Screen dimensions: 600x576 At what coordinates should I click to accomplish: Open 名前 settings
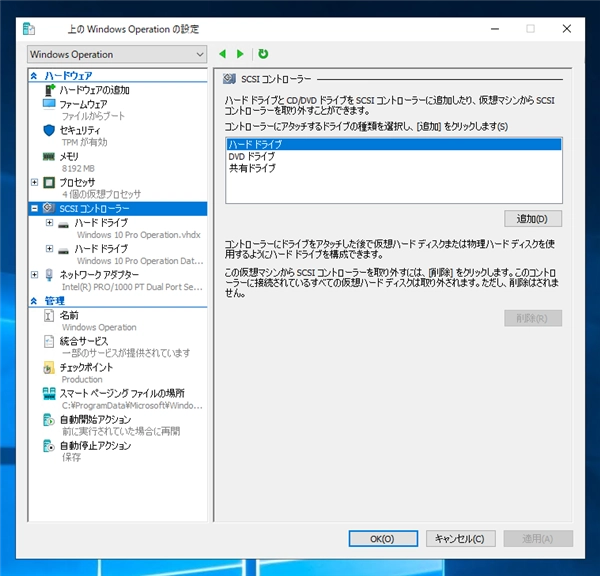(69, 315)
